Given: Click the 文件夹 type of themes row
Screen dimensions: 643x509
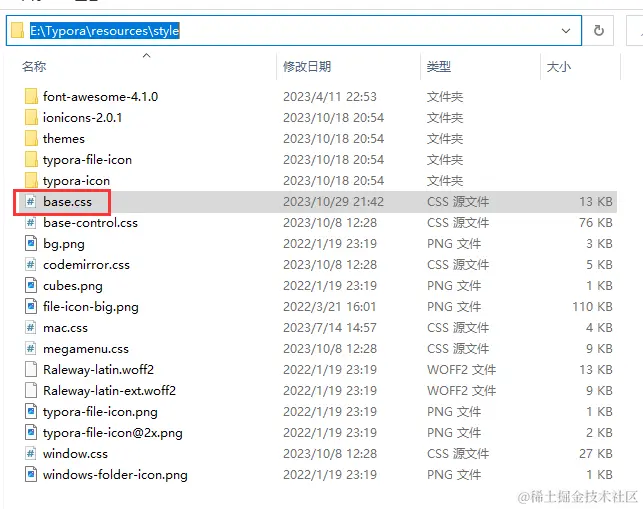Looking at the screenshot, I should coord(445,139).
